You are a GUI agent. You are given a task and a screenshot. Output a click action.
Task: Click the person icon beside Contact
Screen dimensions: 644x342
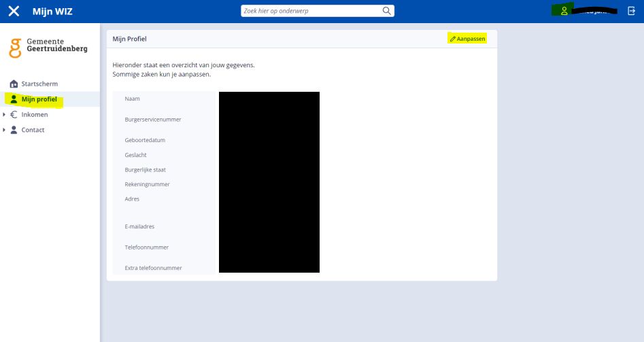[14, 130]
